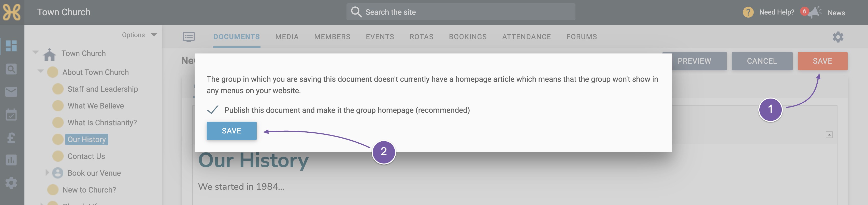The image size is (868, 205).
Task: Click the Book our Venue person icon
Action: [58, 173]
